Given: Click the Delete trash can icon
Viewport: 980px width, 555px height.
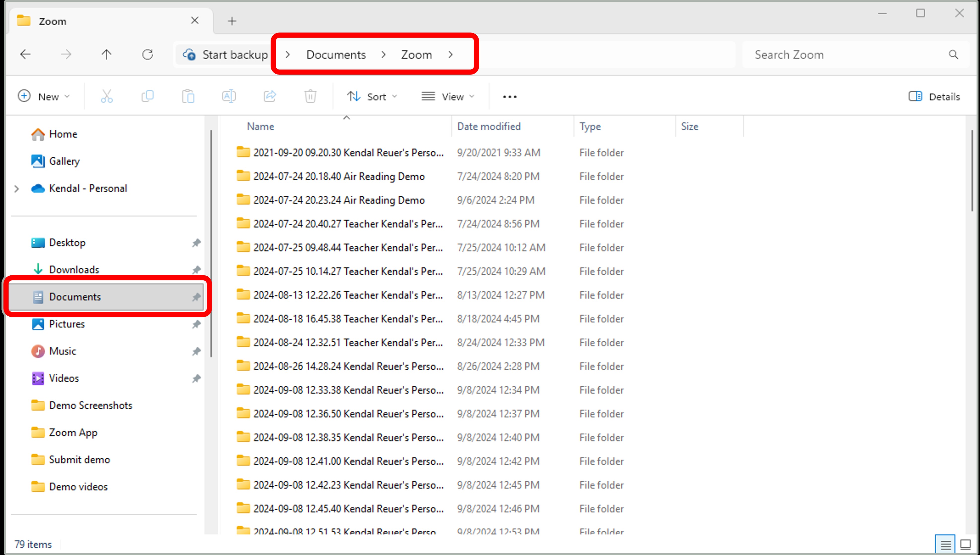Looking at the screenshot, I should 310,96.
